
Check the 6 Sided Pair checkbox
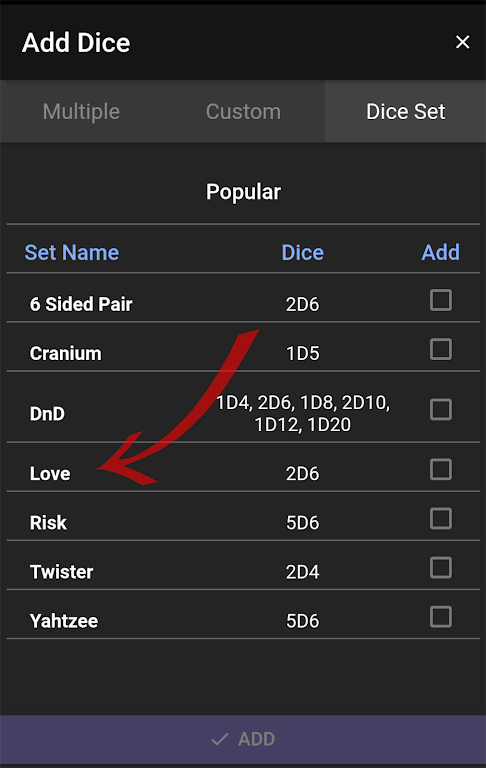(441, 300)
